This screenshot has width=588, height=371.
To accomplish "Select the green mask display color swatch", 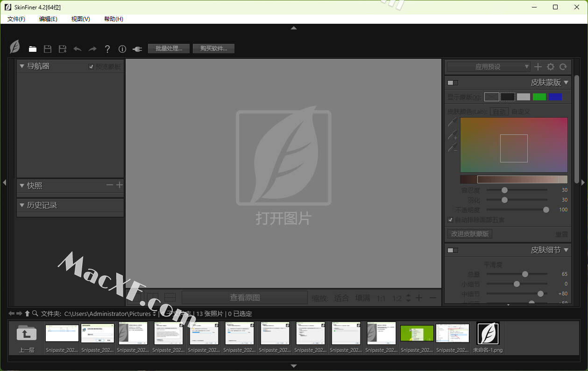I will (539, 97).
